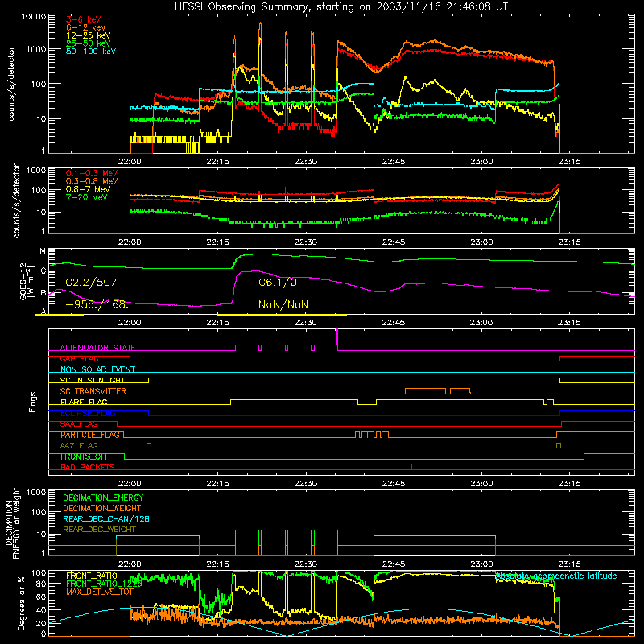This screenshot has height=644, width=644.
Task: Select the ATTENUATOR_STATE flag label
Action: (x=97, y=348)
